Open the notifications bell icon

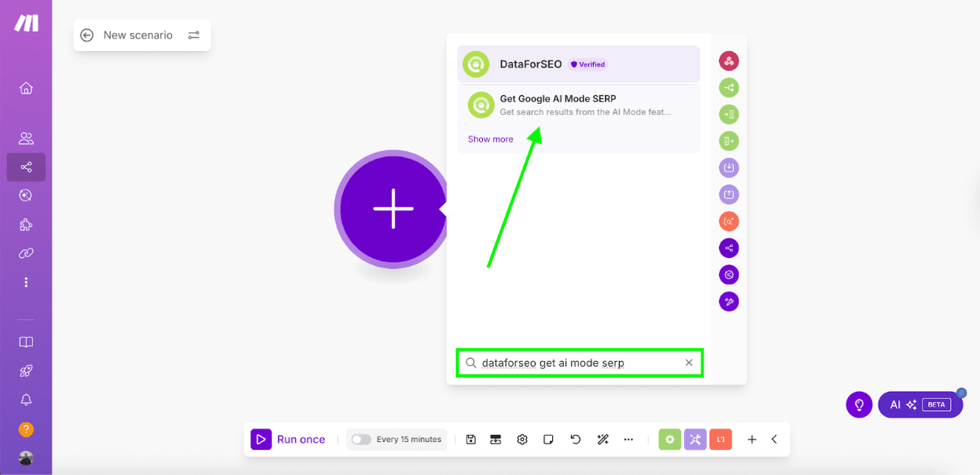[26, 400]
